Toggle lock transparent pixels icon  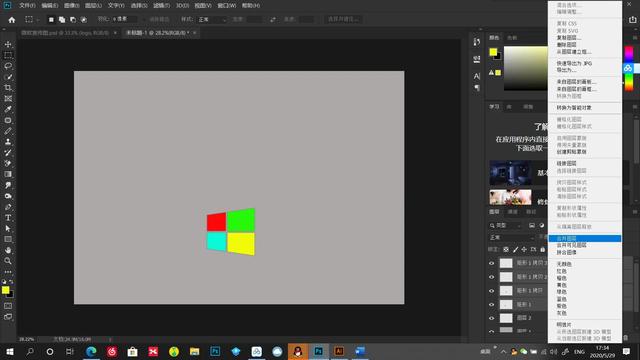506,249
